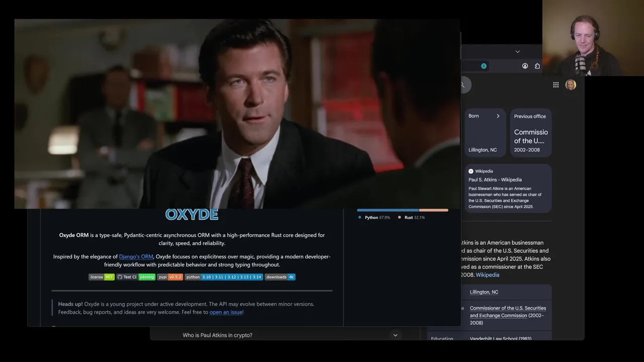This screenshot has height=362, width=644.
Task: Click the downloads 4k badge
Action: point(280,277)
